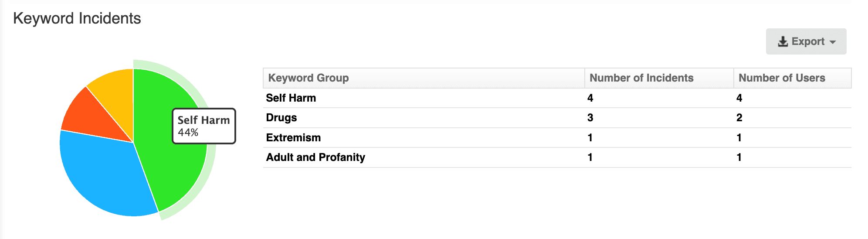Open the Drugs keyword group row
Viewport: 868px width, 239px height.
[557, 118]
